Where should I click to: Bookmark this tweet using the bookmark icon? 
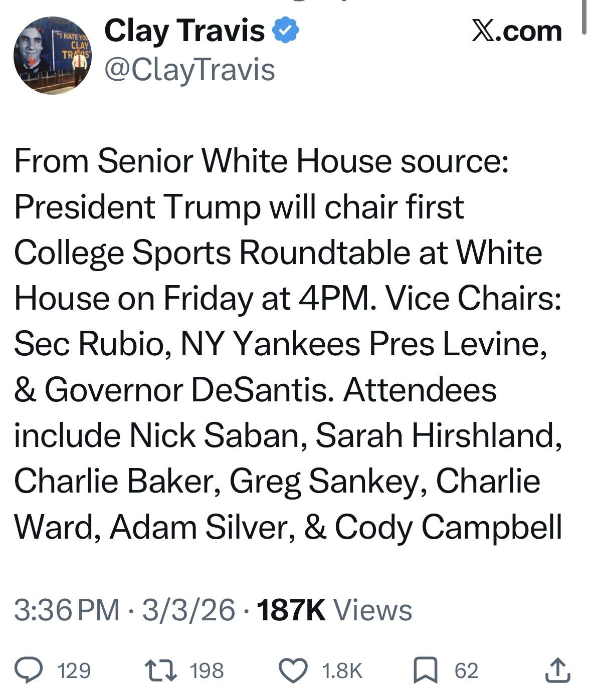coord(425,670)
